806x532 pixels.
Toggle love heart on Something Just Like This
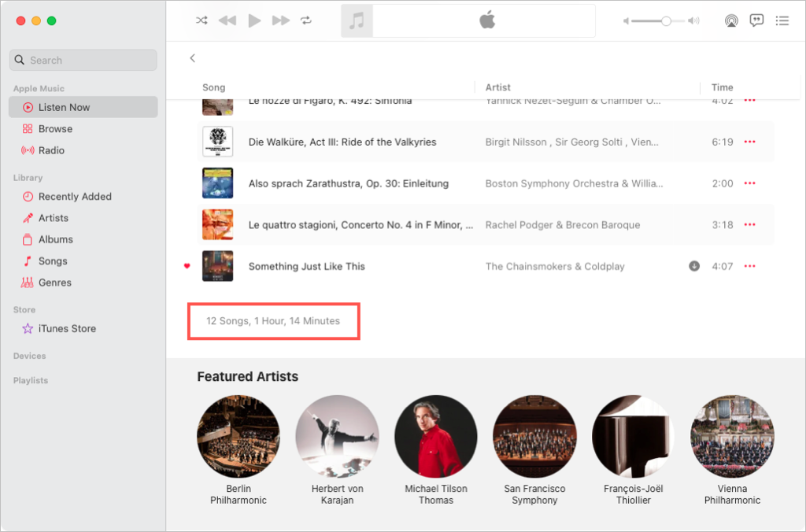[x=187, y=266]
